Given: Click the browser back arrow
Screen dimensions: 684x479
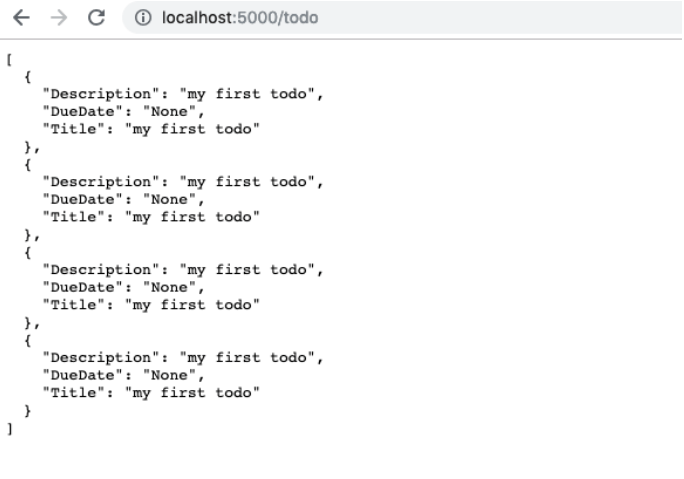Looking at the screenshot, I should 21,18.
